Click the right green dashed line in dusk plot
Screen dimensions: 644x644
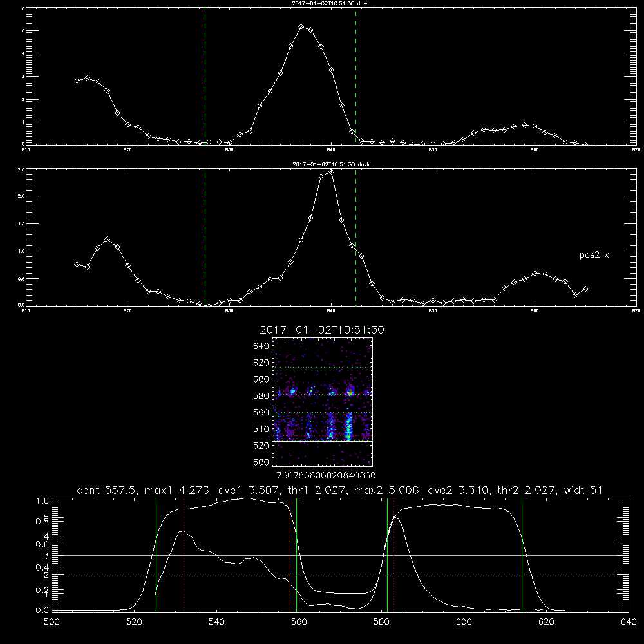[355, 238]
